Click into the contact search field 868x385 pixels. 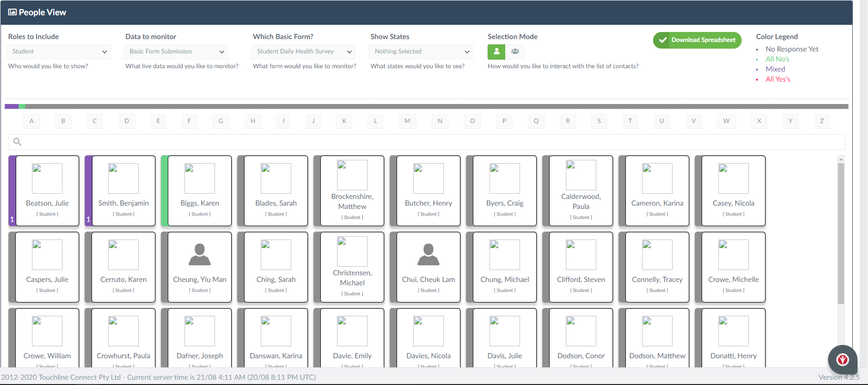point(427,142)
